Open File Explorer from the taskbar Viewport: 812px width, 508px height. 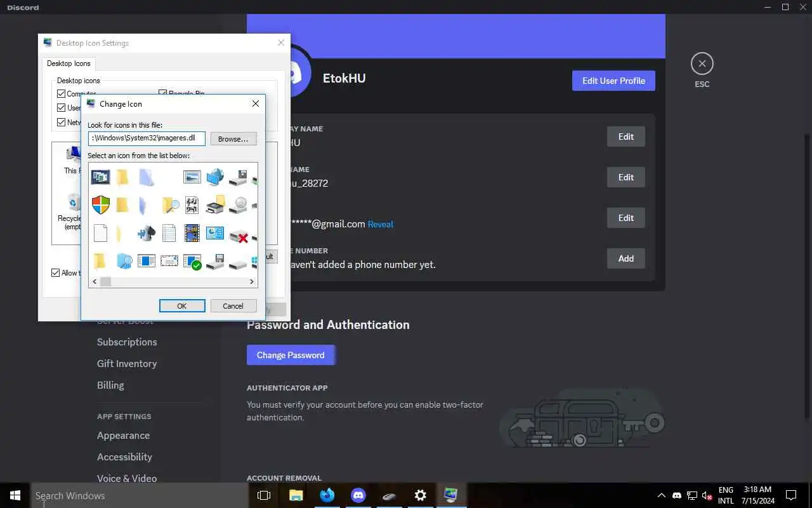pos(296,495)
